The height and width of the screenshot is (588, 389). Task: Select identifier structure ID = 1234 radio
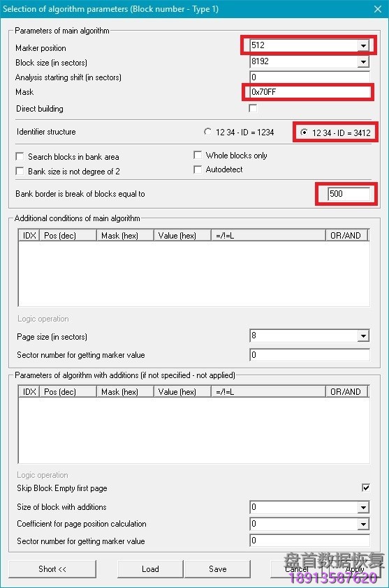coord(207,132)
